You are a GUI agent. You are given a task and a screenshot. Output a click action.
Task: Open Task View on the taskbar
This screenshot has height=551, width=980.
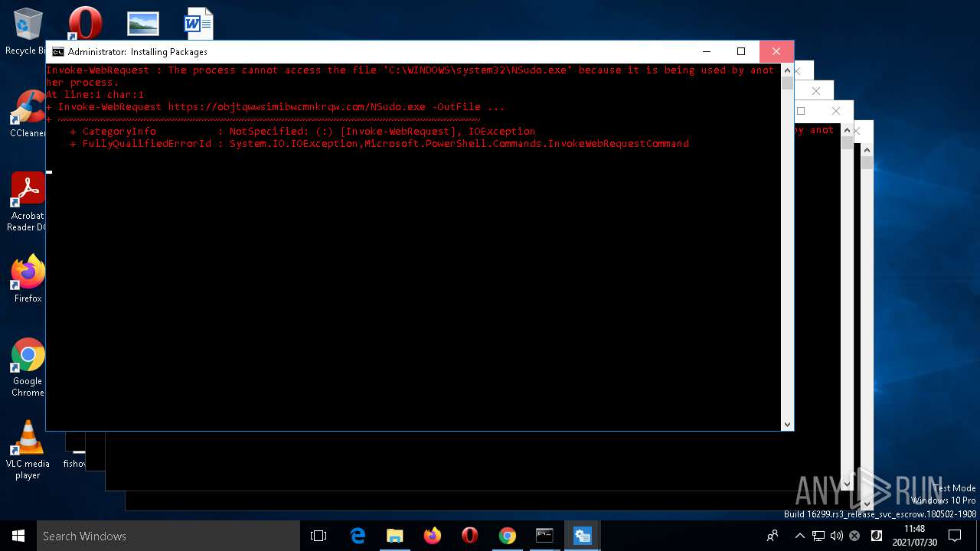pos(318,536)
